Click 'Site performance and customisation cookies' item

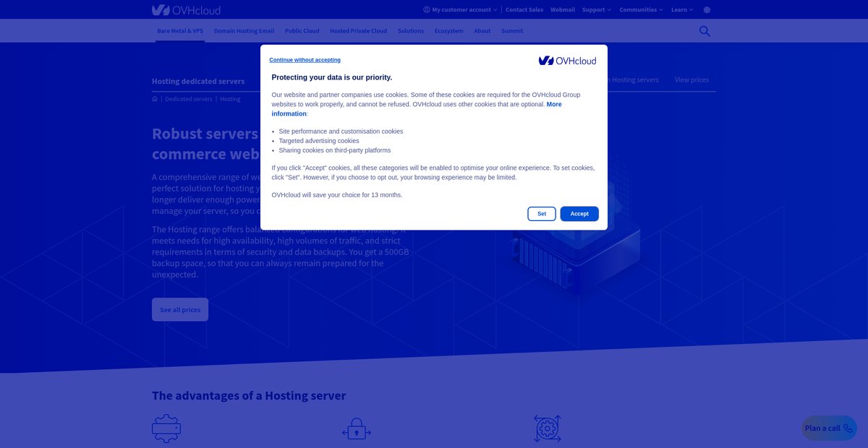pos(341,132)
